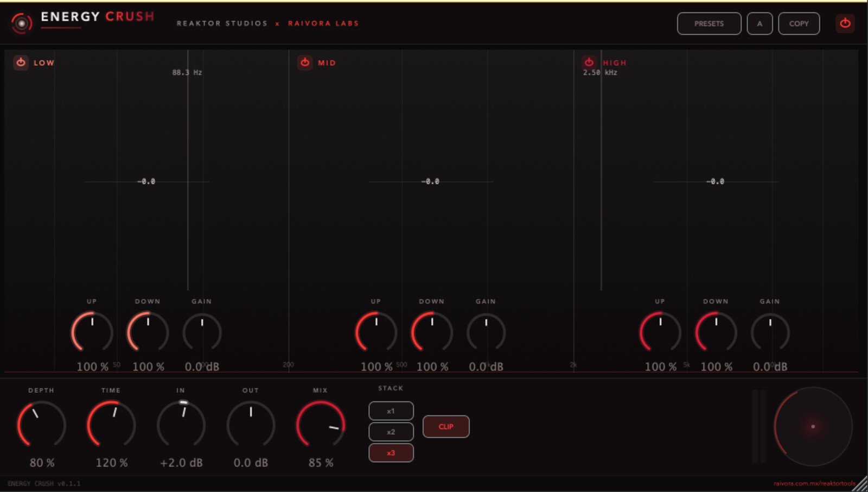868x492 pixels.
Task: Click the circular energy visualizer
Action: [813, 426]
